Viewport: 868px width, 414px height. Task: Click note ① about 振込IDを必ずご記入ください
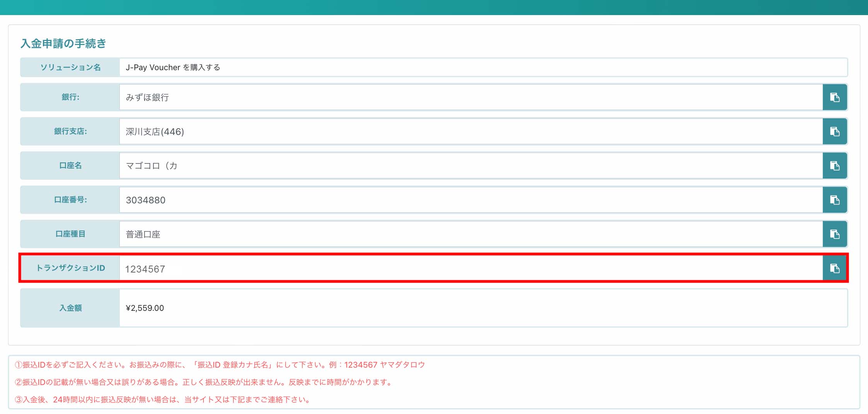[220, 365]
